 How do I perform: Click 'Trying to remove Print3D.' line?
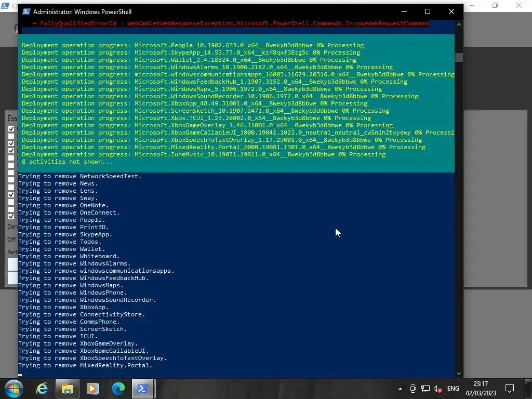(63, 228)
